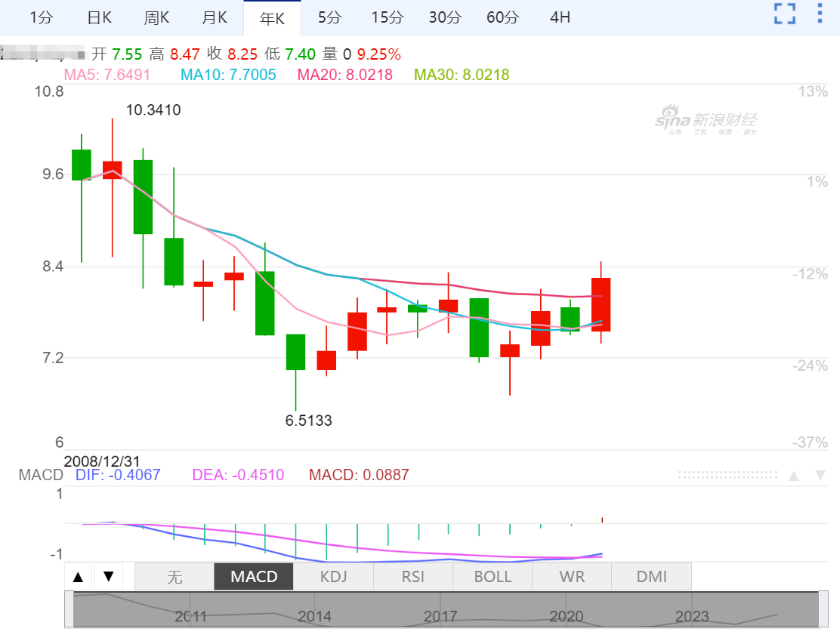840x638 pixels.
Task: Click the gray down arrow beside MACD panel
Action: tap(820, 476)
